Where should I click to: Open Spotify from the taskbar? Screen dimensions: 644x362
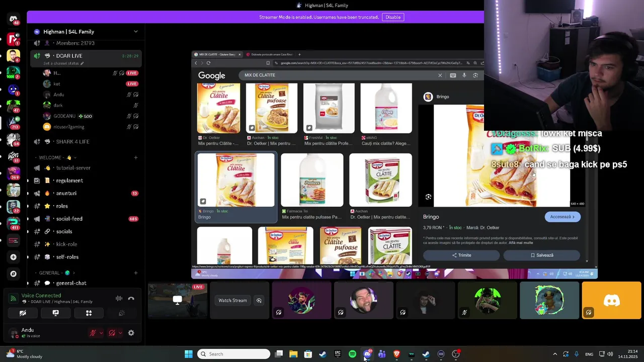(352, 354)
